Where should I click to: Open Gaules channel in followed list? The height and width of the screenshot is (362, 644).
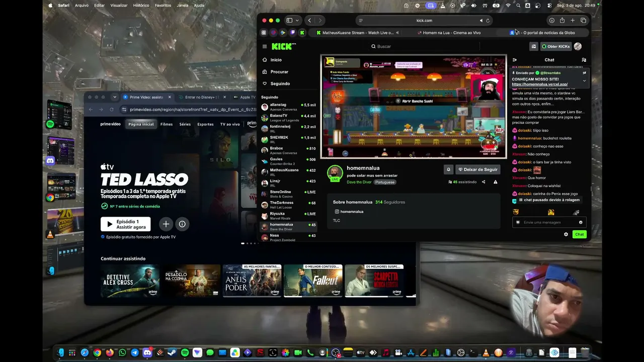pyautogui.click(x=288, y=161)
